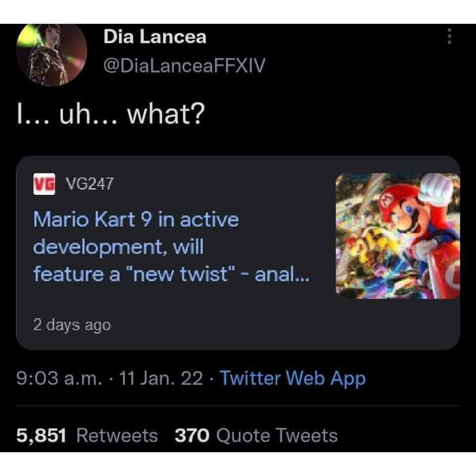Open the Mario Kart 9 article headline
This screenshot has width=476, height=476.
(x=136, y=219)
